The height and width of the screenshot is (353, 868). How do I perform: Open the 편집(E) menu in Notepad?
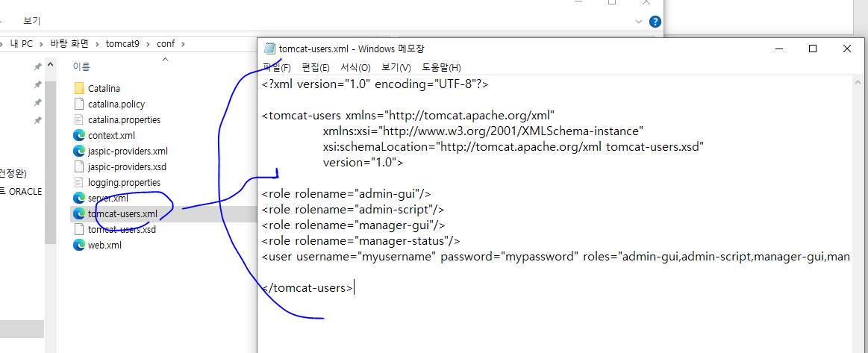tap(316, 67)
